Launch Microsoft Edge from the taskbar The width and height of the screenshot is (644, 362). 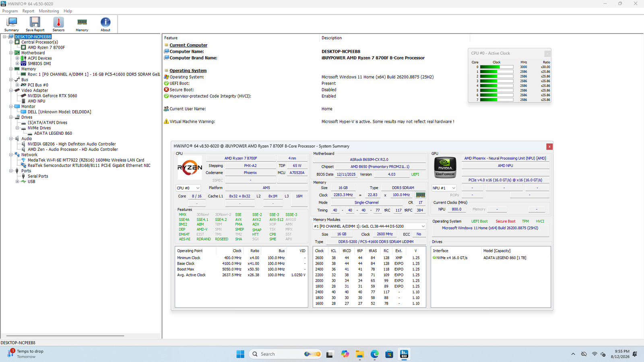pyautogui.click(x=374, y=354)
